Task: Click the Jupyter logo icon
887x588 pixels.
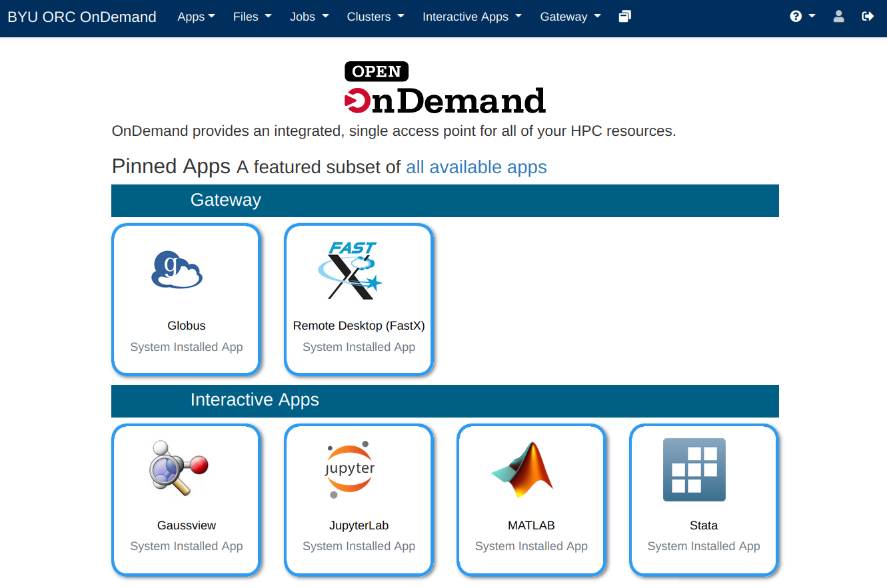Action: 350,469
